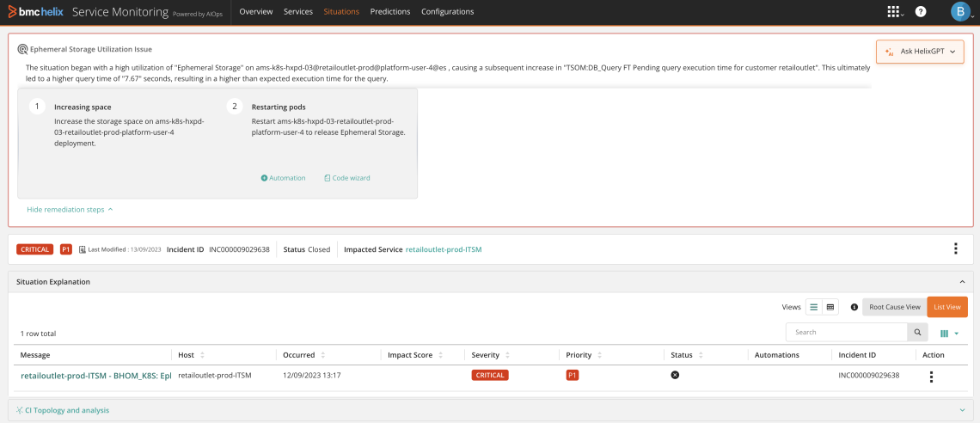Open the Configurations tab
The image size is (980, 423).
(447, 12)
